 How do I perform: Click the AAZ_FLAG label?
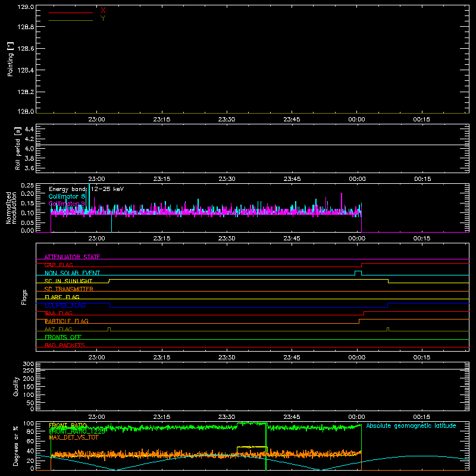[58, 330]
